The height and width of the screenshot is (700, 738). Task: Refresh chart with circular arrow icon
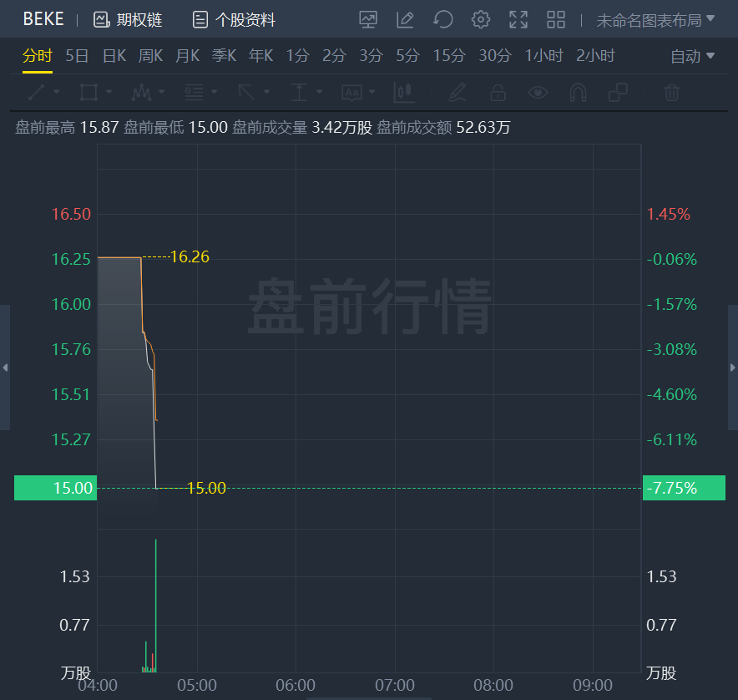tap(443, 20)
